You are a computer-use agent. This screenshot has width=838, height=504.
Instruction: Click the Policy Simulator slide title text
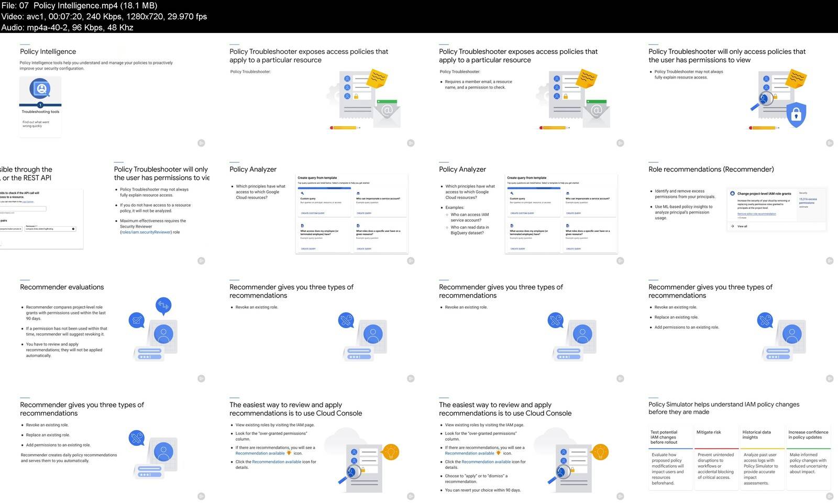[724, 408]
